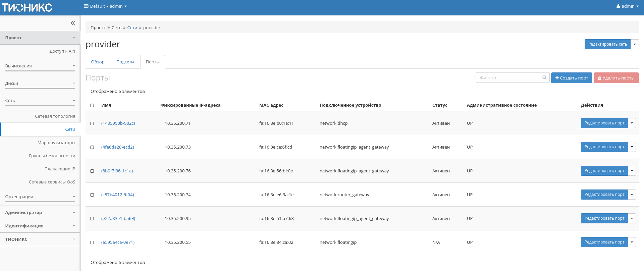Switch to the Подсети tab
Screen dimensions: 644x271
125,62
